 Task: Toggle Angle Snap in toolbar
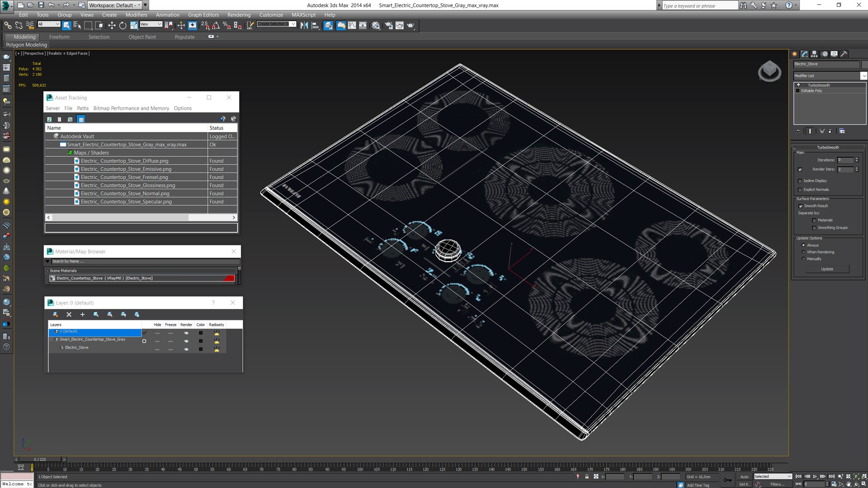click(x=216, y=26)
